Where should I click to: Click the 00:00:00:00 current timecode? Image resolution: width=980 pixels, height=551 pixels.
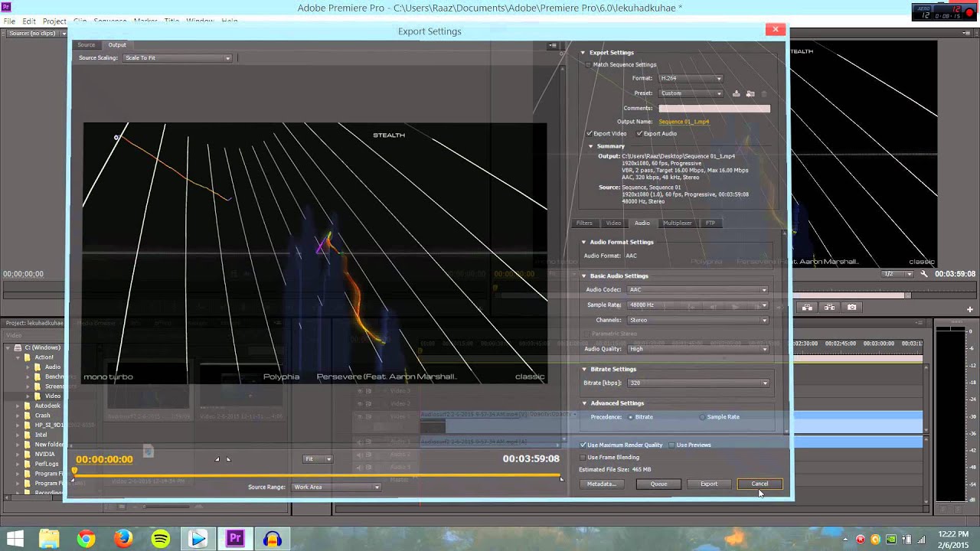104,459
